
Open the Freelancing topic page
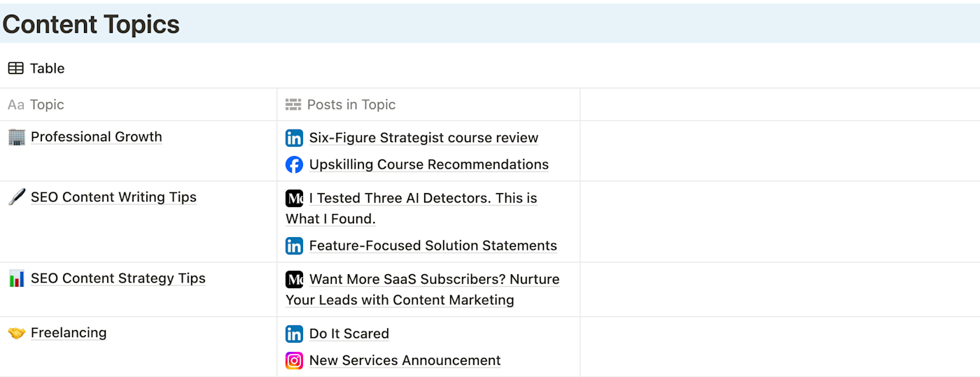pyautogui.click(x=69, y=333)
